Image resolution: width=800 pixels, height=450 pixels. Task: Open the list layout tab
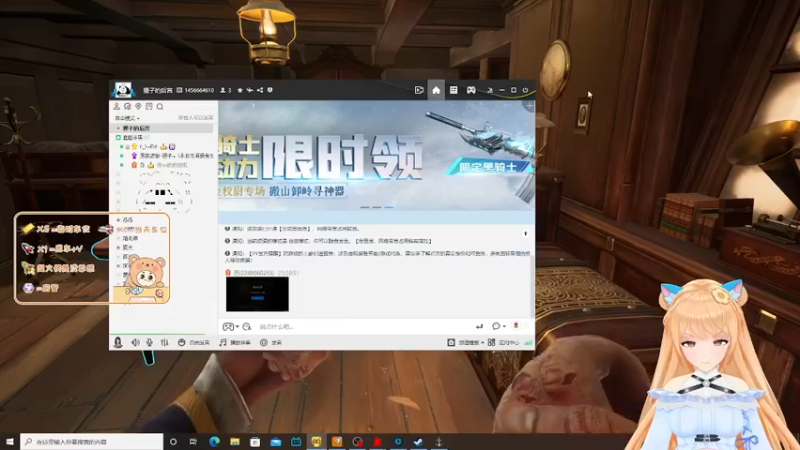(x=454, y=90)
